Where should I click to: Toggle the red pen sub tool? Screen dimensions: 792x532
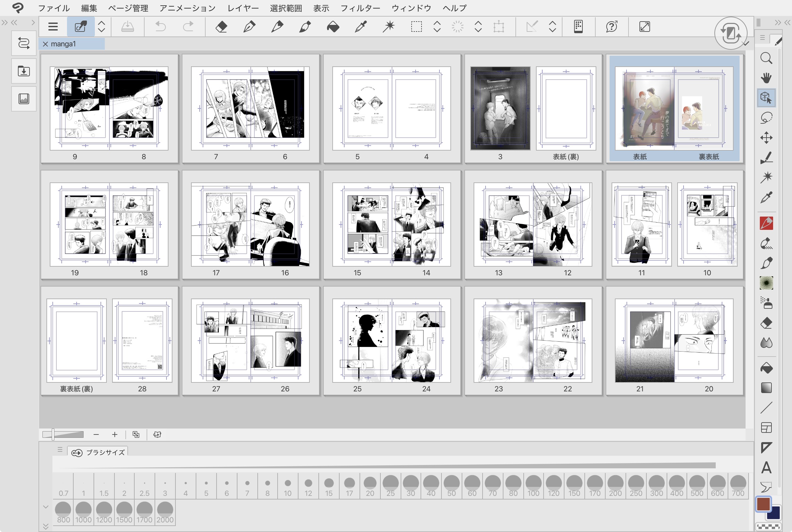[x=766, y=224]
